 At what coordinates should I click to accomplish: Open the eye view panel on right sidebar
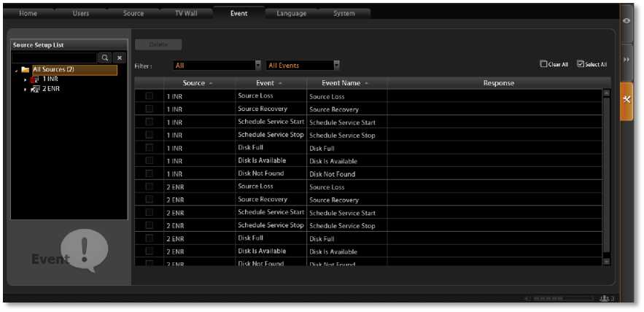point(626,21)
